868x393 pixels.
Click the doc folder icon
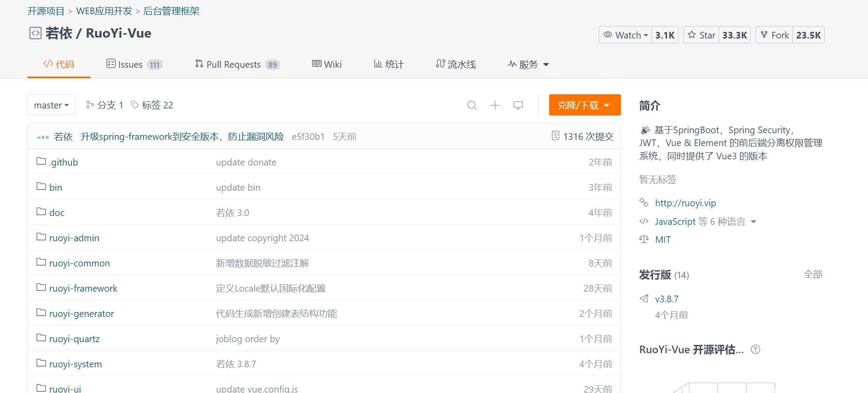41,212
